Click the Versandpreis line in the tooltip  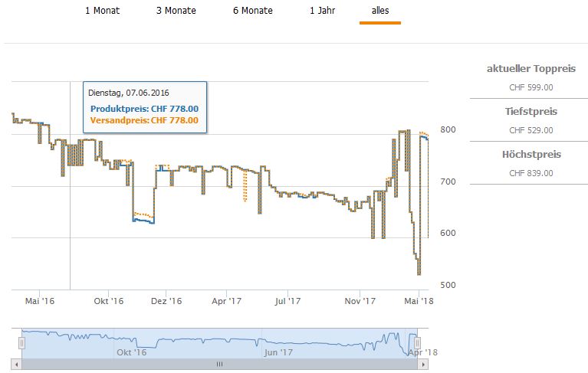(144, 120)
